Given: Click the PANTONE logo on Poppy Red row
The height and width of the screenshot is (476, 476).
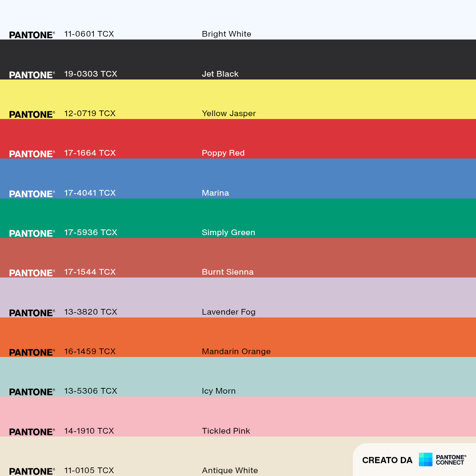Looking at the screenshot, I should [x=32, y=154].
